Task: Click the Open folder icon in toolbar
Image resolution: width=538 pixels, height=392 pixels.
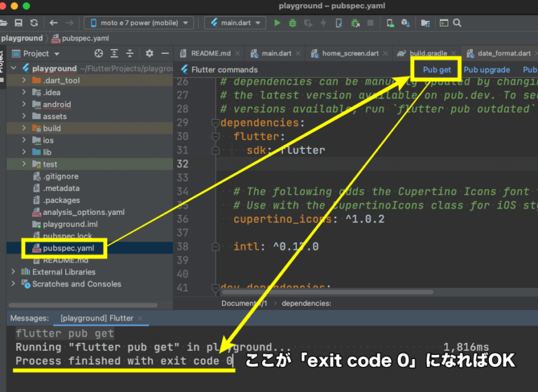Action: click(x=4, y=23)
